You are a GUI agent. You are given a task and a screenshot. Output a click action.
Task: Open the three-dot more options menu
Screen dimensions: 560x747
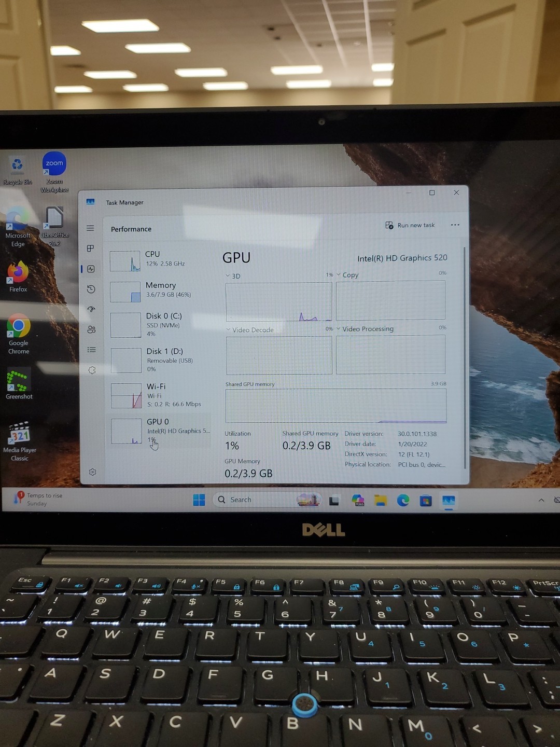(x=455, y=225)
